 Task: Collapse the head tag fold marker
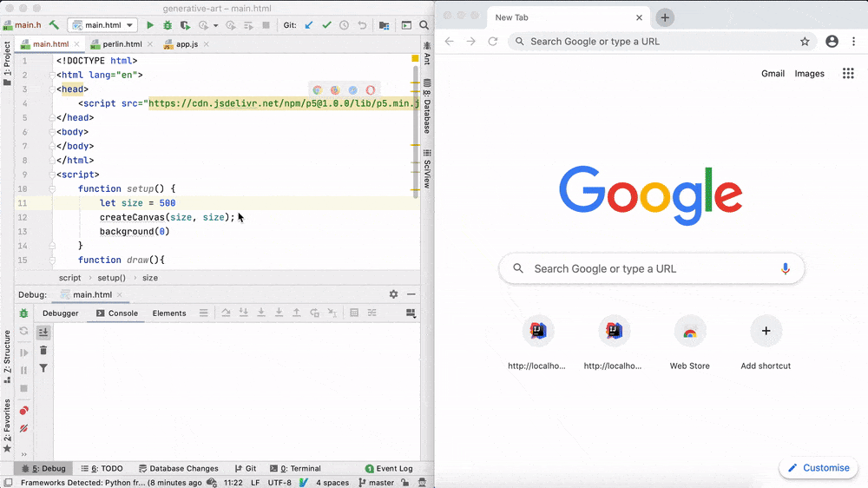(52, 89)
